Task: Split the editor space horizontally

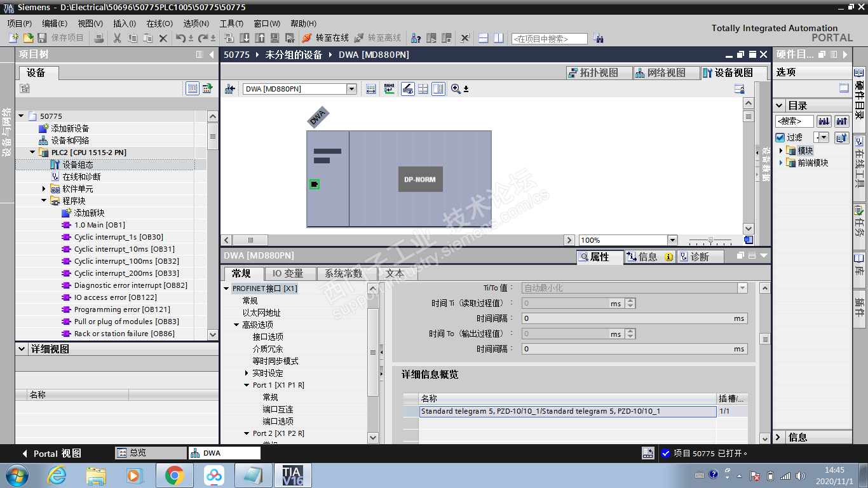Action: click(483, 38)
